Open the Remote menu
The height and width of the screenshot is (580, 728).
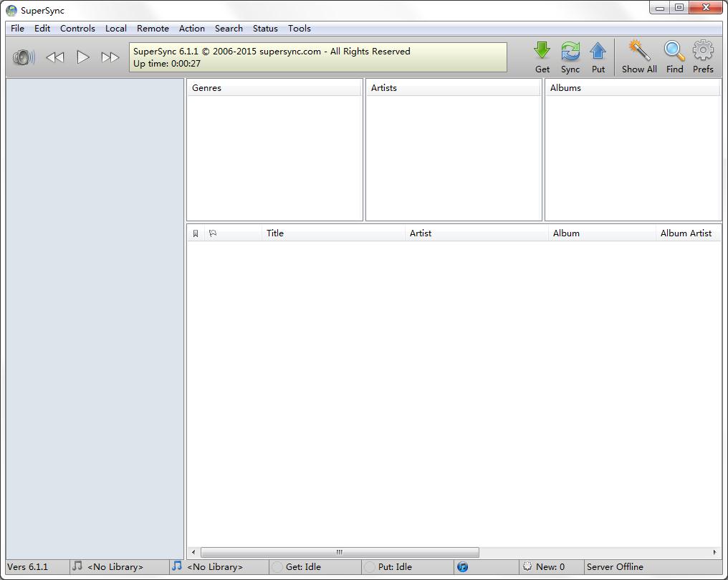point(153,29)
